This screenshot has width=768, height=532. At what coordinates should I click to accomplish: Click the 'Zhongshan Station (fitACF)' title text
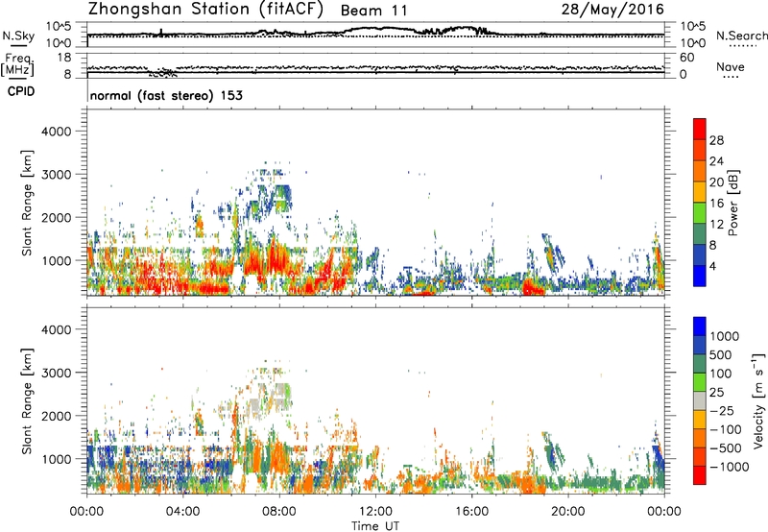pos(205,10)
